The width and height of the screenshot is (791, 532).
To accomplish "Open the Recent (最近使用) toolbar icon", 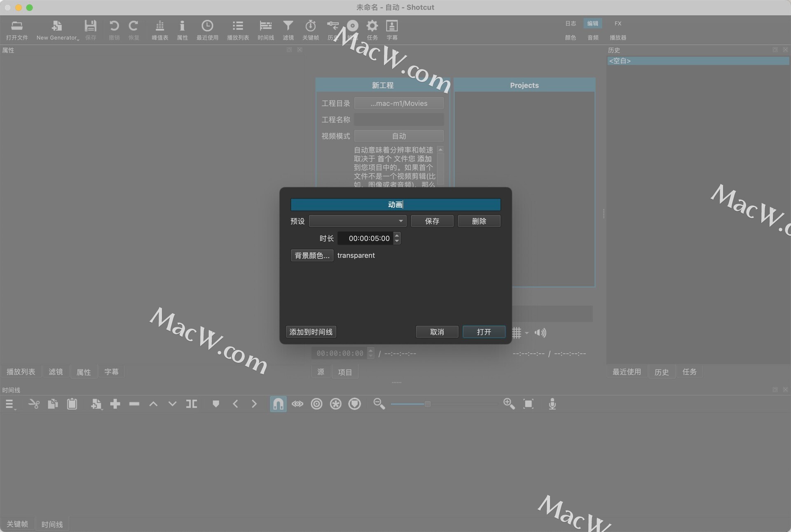I will pos(207,30).
